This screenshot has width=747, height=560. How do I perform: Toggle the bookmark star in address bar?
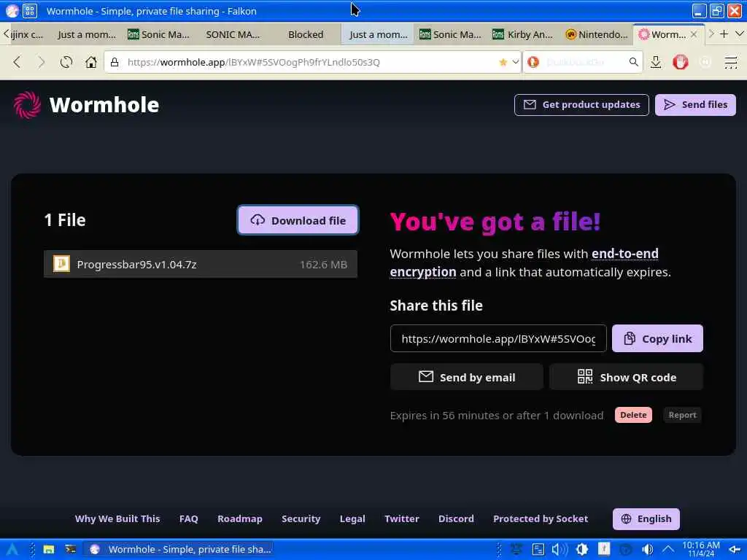pos(503,62)
